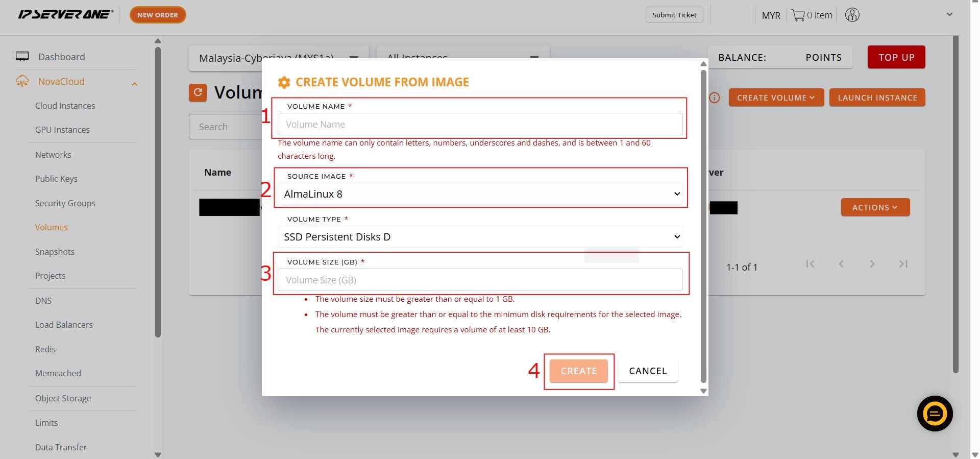Open the Volume Type dropdown
This screenshot has width=980, height=459.
point(480,237)
